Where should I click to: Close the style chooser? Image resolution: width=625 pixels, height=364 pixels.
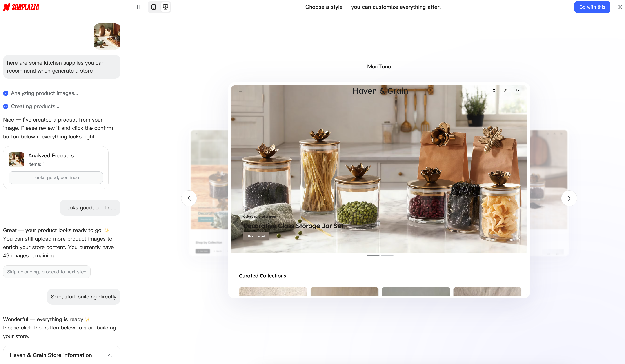click(620, 7)
